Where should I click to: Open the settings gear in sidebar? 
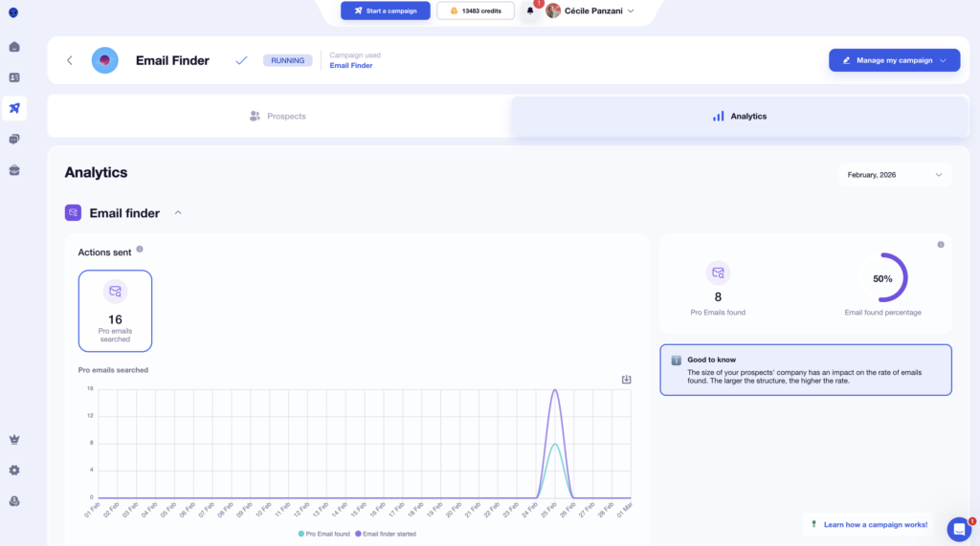[x=14, y=470]
